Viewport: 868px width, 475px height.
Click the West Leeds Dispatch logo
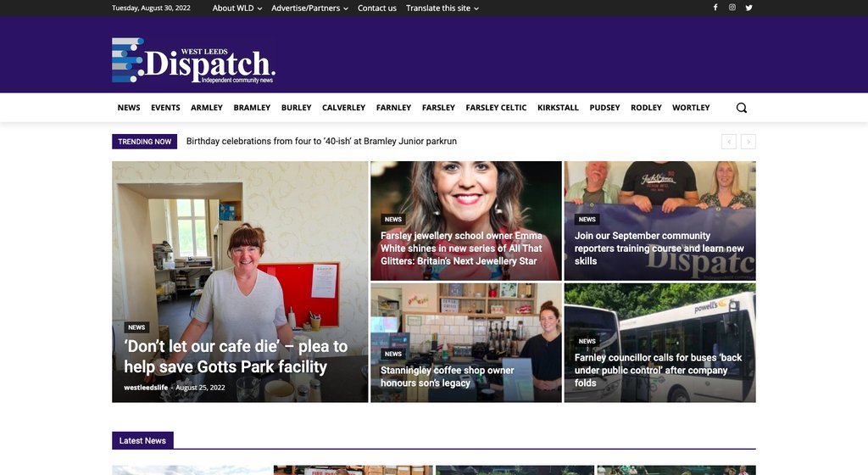point(194,60)
